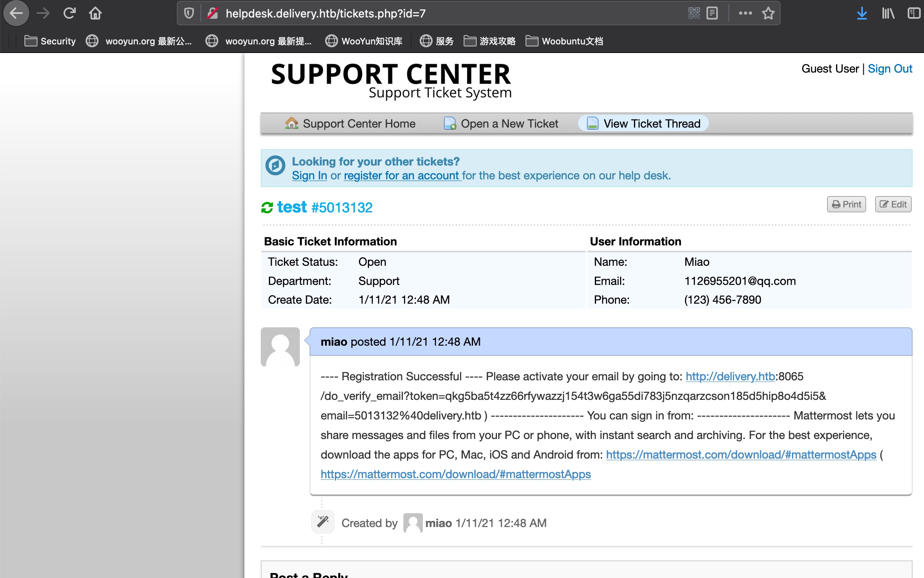This screenshot has height=578, width=924.
Task: Click the Print ticket button
Action: (x=846, y=204)
